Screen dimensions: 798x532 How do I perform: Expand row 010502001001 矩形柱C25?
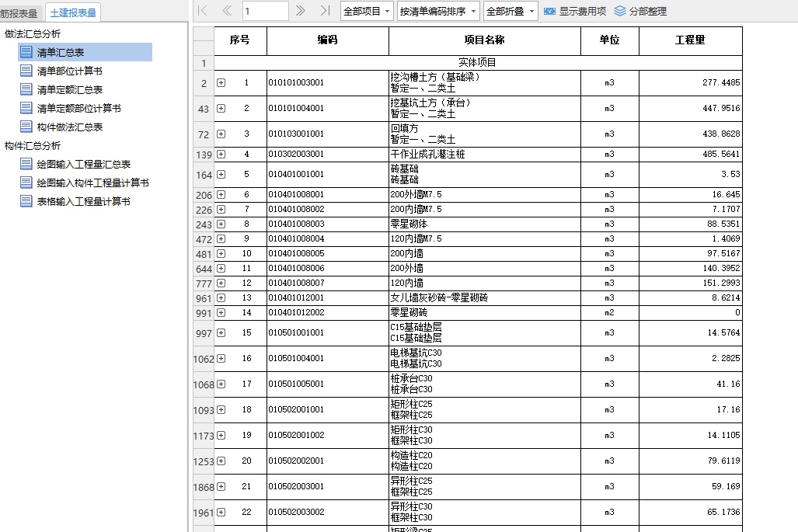221,409
